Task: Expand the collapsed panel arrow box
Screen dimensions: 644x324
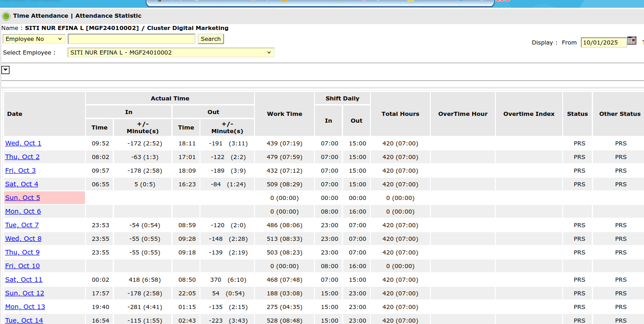Action: pos(6,70)
